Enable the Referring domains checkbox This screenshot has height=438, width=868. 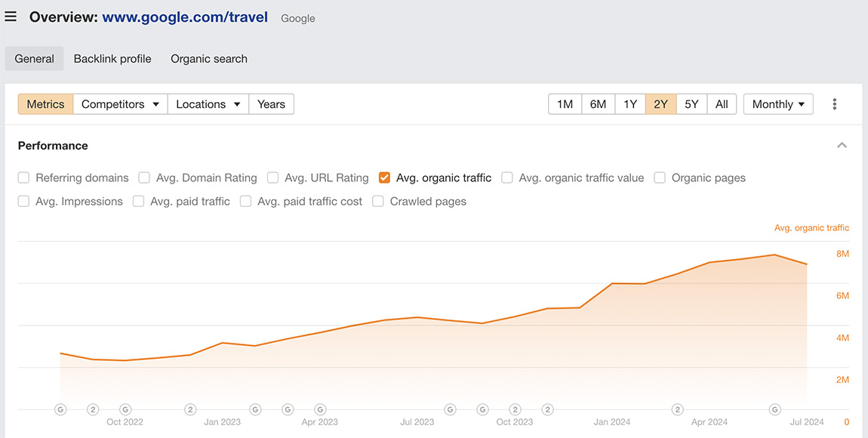[23, 177]
